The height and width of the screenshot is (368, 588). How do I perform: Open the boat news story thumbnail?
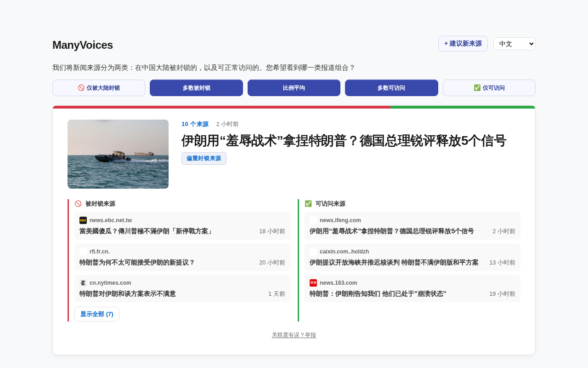(118, 154)
